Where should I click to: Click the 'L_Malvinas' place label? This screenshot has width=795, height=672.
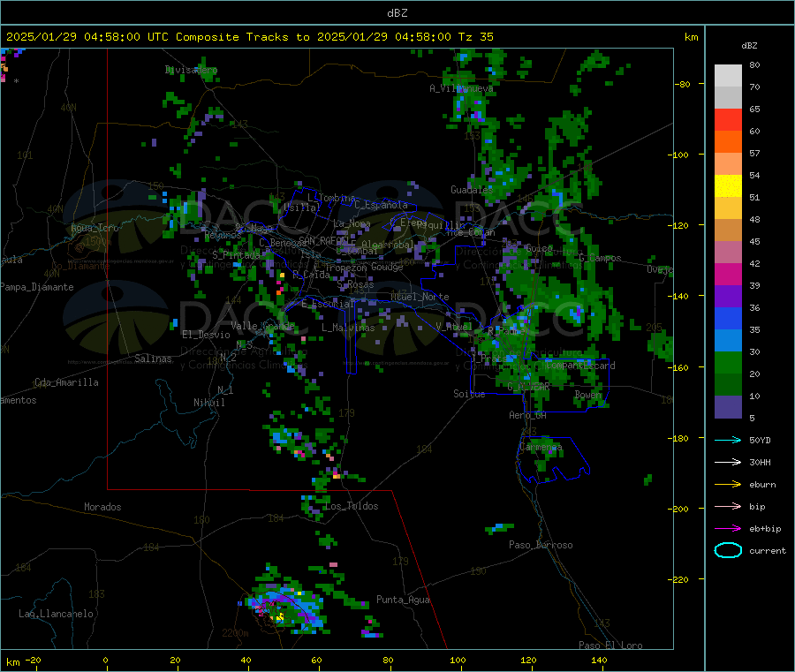[x=348, y=328]
